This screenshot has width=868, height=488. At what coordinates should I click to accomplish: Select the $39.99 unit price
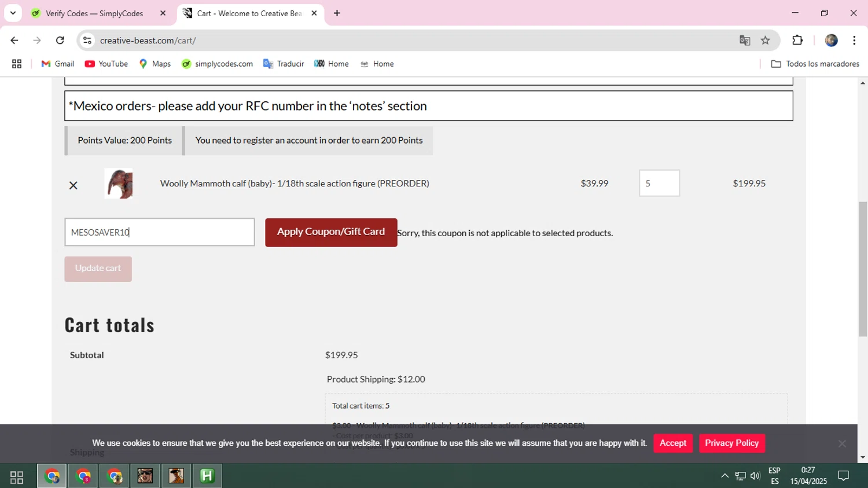[594, 184]
